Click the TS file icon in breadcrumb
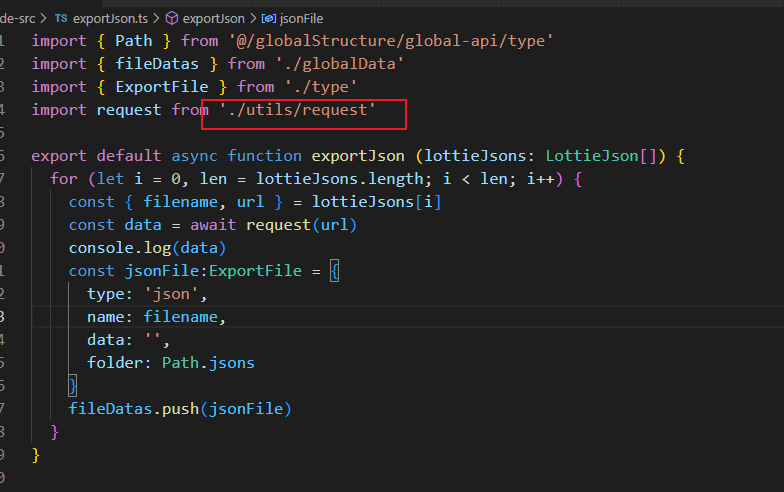 (x=61, y=18)
